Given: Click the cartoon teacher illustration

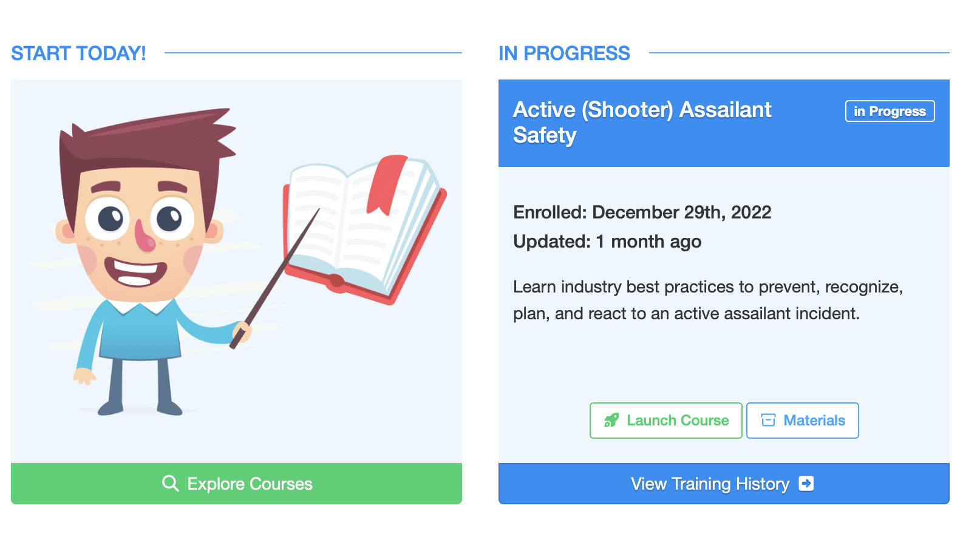Looking at the screenshot, I should tap(146, 261).
